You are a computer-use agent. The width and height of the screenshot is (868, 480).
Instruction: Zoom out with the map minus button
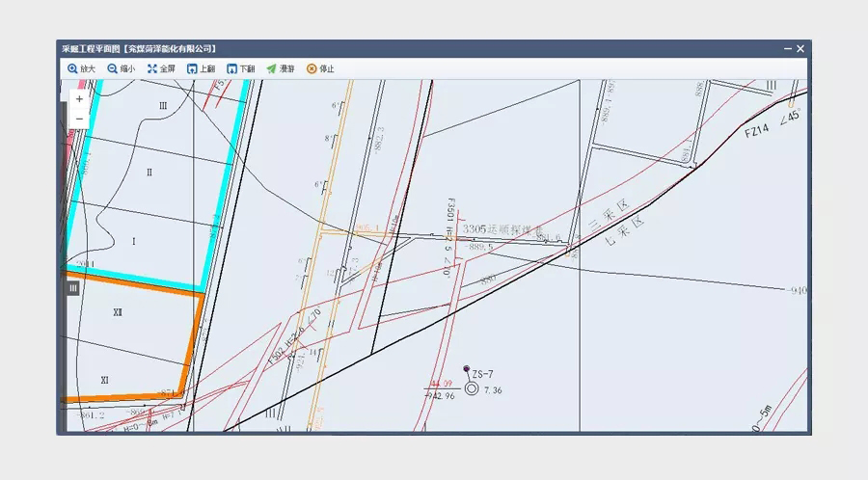79,119
